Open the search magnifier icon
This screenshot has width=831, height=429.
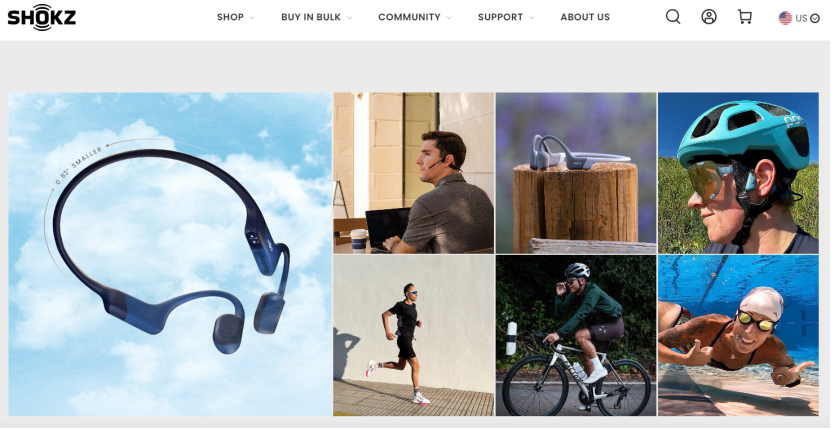click(x=673, y=17)
